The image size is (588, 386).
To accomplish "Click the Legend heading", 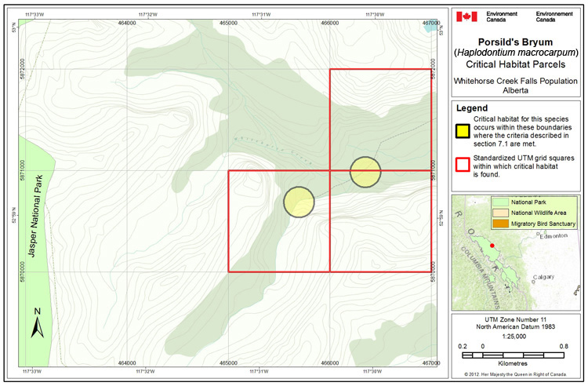I will click(x=472, y=107).
